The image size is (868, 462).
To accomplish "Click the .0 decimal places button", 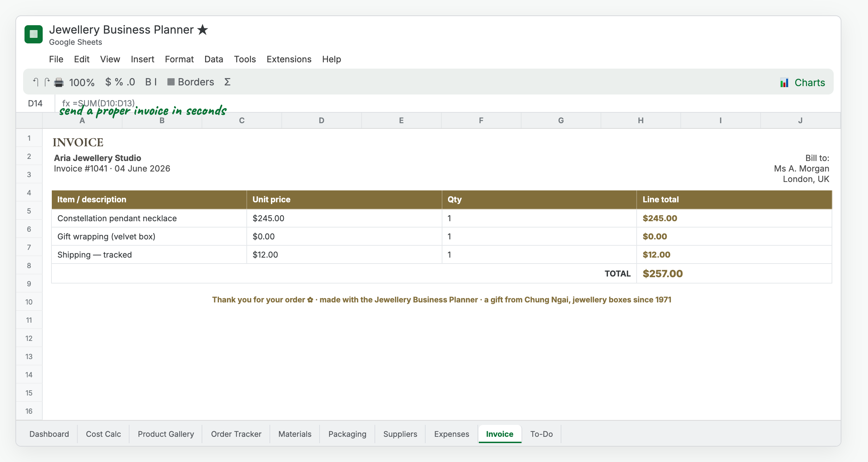I will [x=131, y=82].
